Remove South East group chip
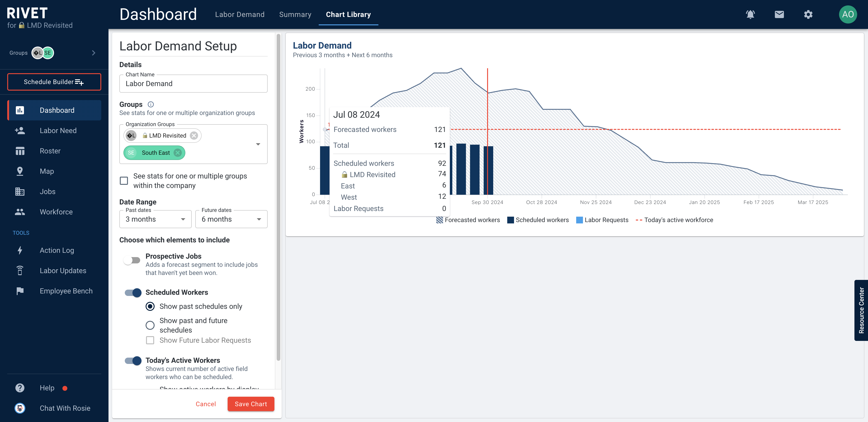The height and width of the screenshot is (422, 868). [178, 152]
